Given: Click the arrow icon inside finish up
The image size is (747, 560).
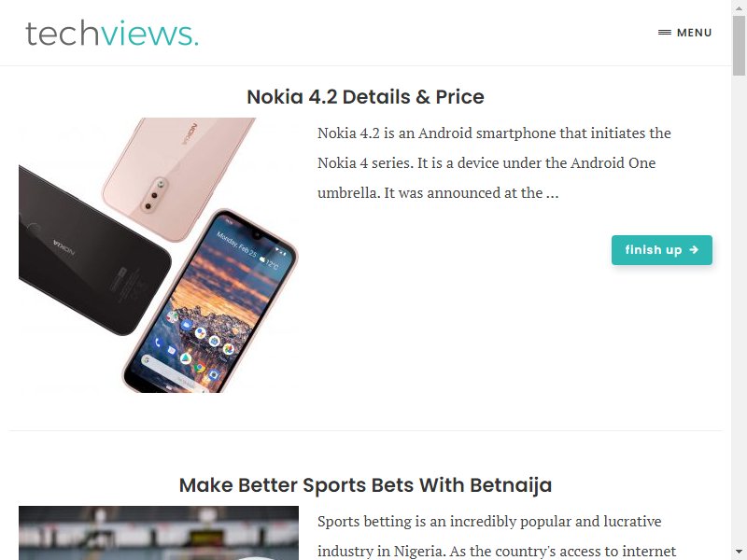Looking at the screenshot, I should click(694, 249).
